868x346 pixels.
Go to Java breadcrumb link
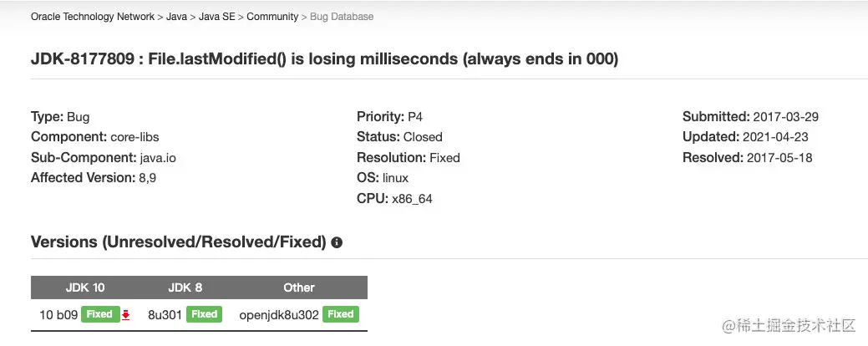click(176, 17)
